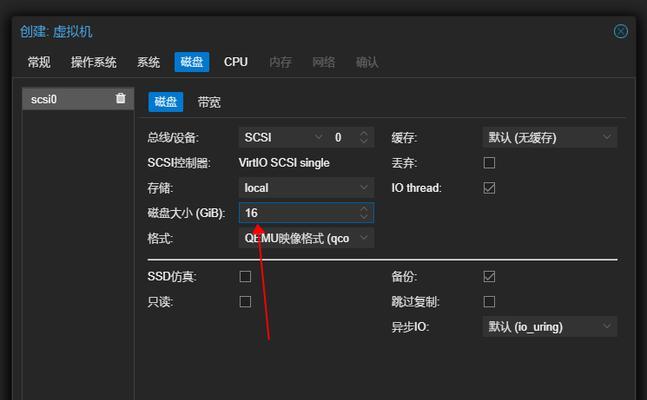The image size is (647, 400).
Task: Click the 创建: 虚拟机 dialog title
Action: pyautogui.click(x=56, y=32)
